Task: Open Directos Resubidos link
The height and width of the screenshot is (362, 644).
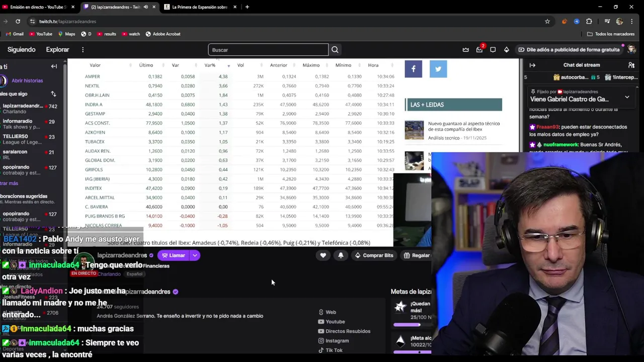Action: [x=344, y=331]
